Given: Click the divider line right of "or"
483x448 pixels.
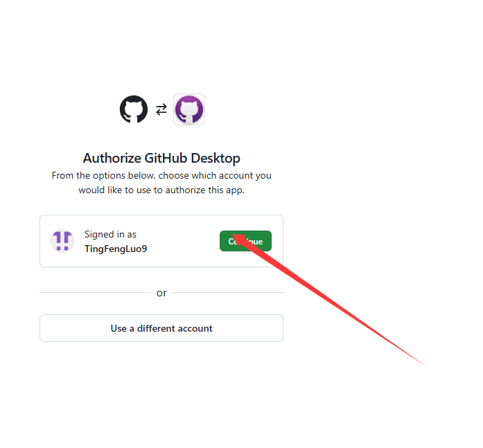Looking at the screenshot, I should tap(227, 293).
